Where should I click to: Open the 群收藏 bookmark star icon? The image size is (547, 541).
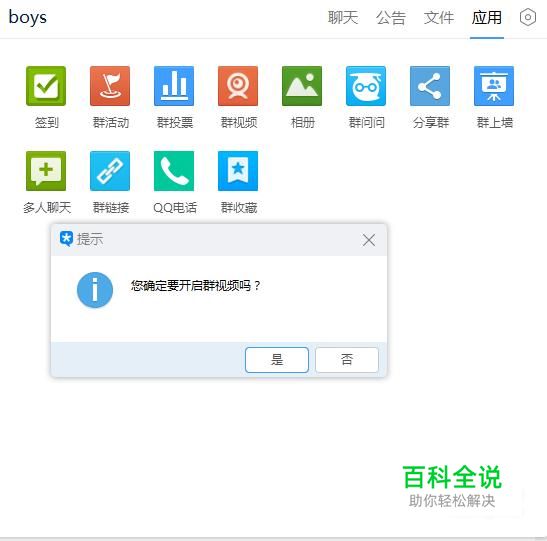(238, 171)
